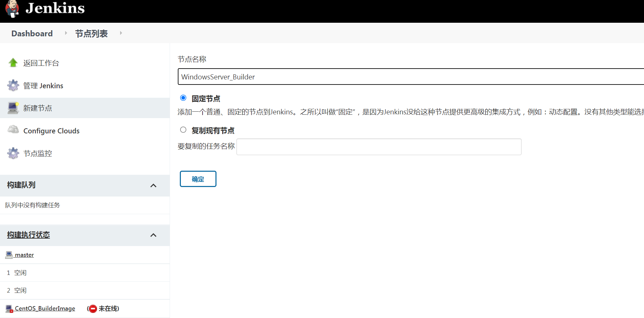The height and width of the screenshot is (318, 644).
Task: Open the 节点列表 breadcrumb dropdown arrow
Action: (121, 33)
